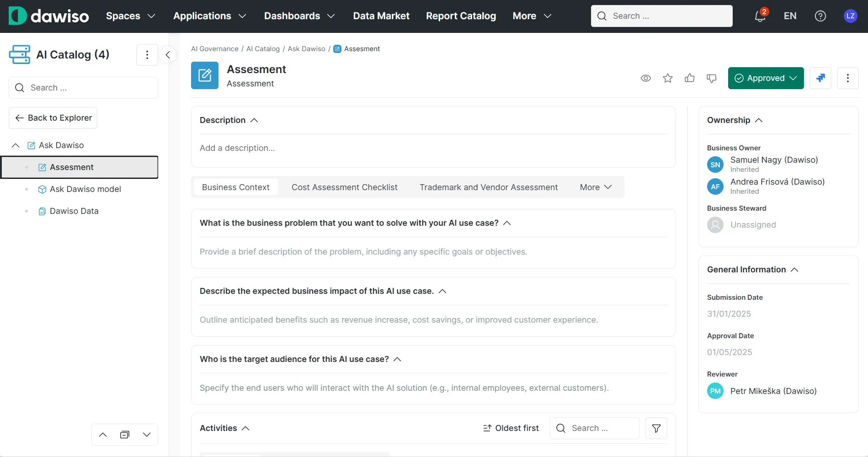Collapse the Activities section
The height and width of the screenshot is (457, 868).
(245, 428)
